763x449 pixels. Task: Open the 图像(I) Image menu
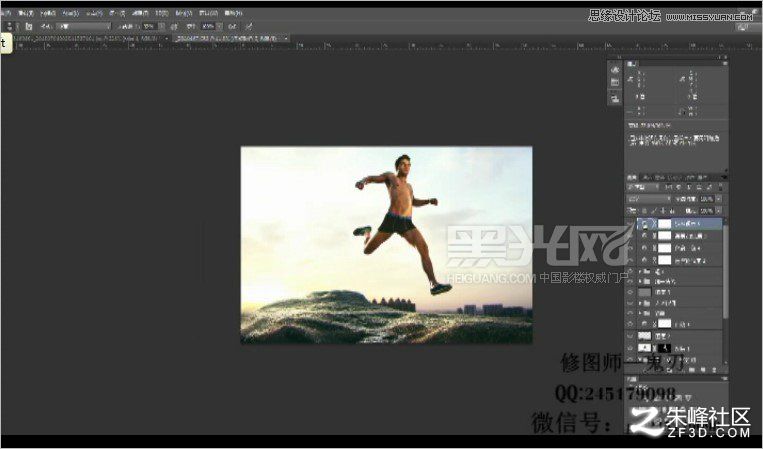tap(48, 14)
